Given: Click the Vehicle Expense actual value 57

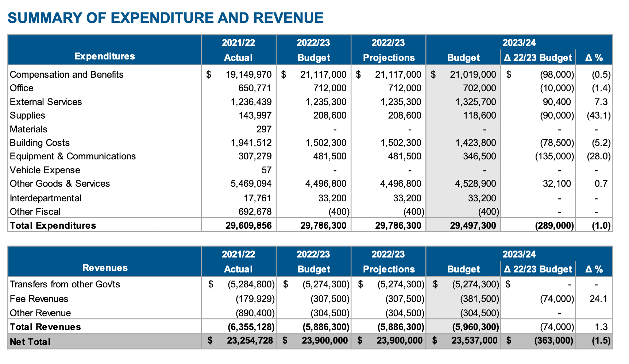Looking at the screenshot, I should pos(267,170).
